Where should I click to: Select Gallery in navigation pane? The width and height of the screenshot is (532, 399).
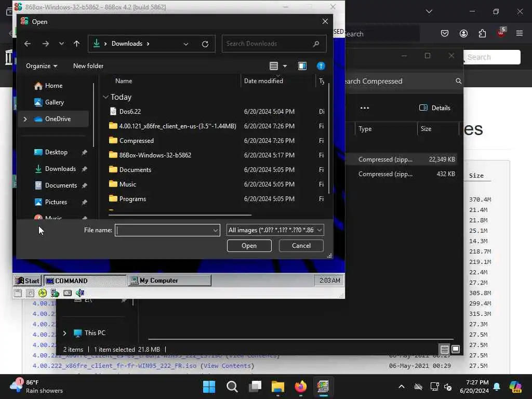pyautogui.click(x=54, y=102)
